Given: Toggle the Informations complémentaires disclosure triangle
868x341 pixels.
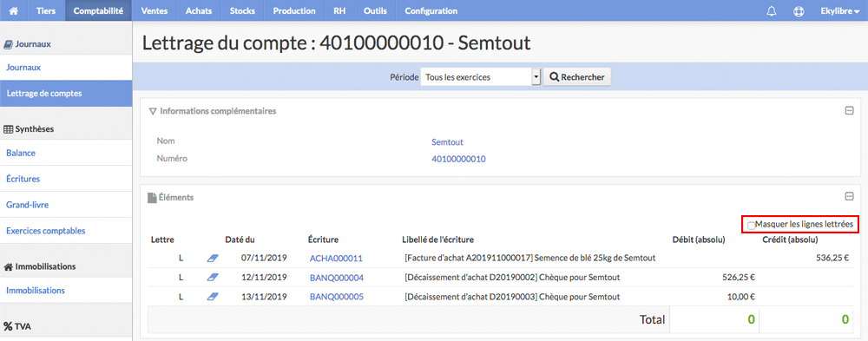Looking at the screenshot, I should tap(153, 111).
